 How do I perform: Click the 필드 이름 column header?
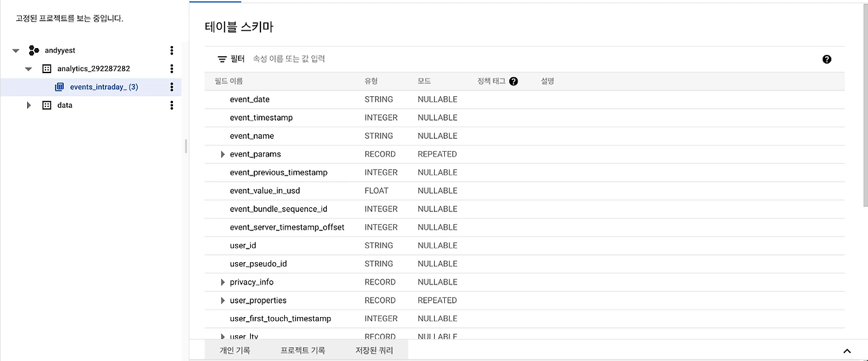(x=229, y=81)
